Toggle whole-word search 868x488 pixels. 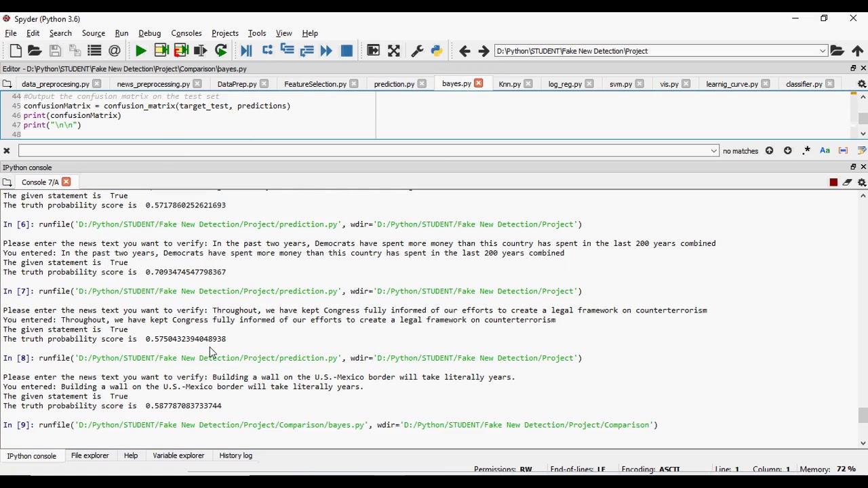[x=843, y=150]
